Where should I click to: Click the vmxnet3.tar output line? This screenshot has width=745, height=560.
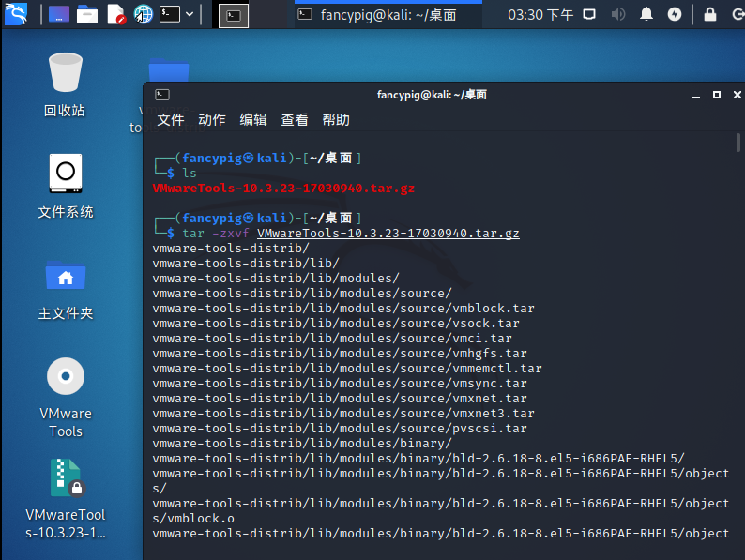pos(343,414)
